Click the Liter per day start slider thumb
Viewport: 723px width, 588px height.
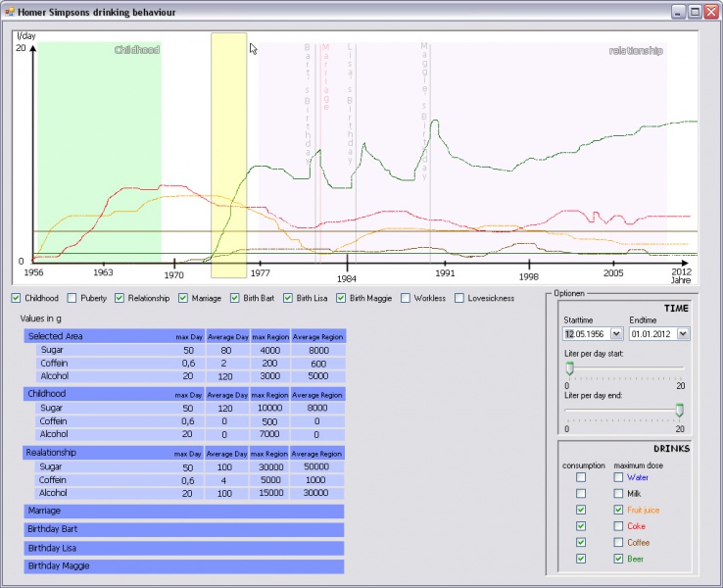[x=570, y=368]
